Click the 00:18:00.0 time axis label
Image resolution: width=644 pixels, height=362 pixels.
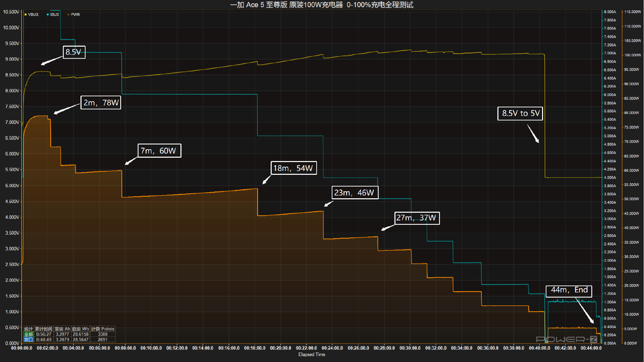pyautogui.click(x=255, y=348)
